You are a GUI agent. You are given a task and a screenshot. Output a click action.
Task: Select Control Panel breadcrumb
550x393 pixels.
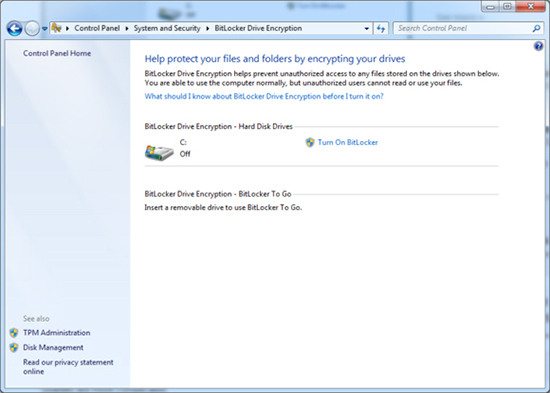point(97,28)
